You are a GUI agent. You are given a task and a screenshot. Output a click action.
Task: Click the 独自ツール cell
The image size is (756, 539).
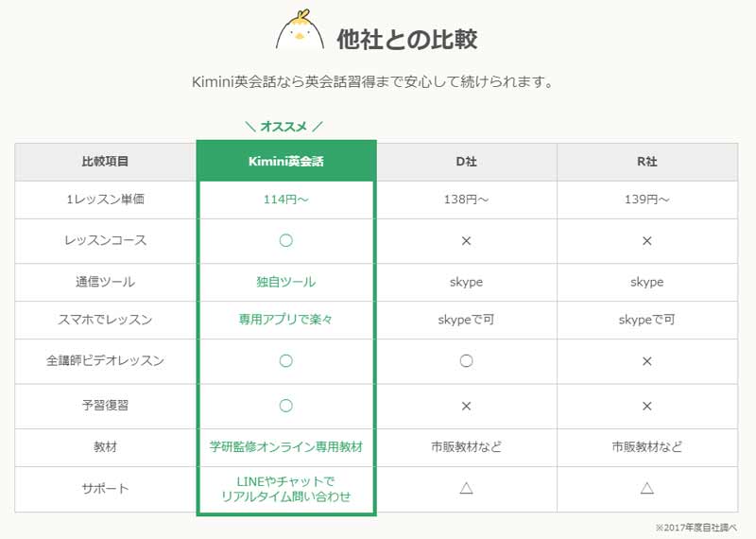286,282
